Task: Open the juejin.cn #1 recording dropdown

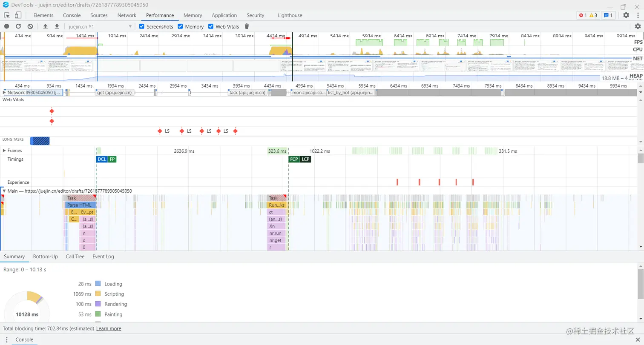Action: (101, 26)
